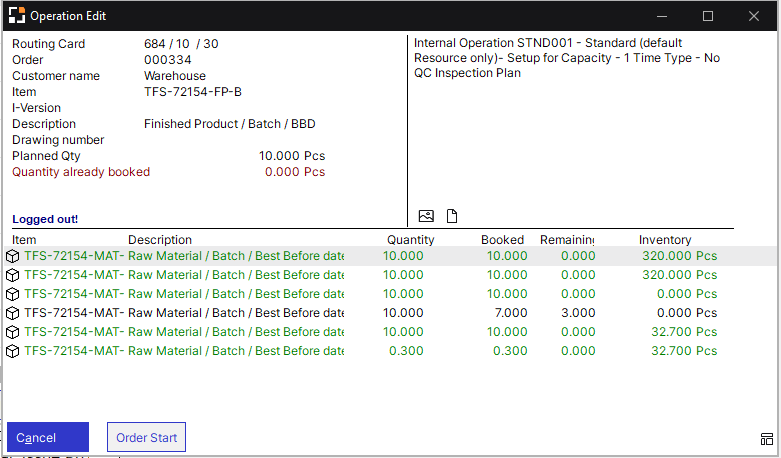Sort by the Item column header
Image resolution: width=781 pixels, height=458 pixels.
click(24, 240)
